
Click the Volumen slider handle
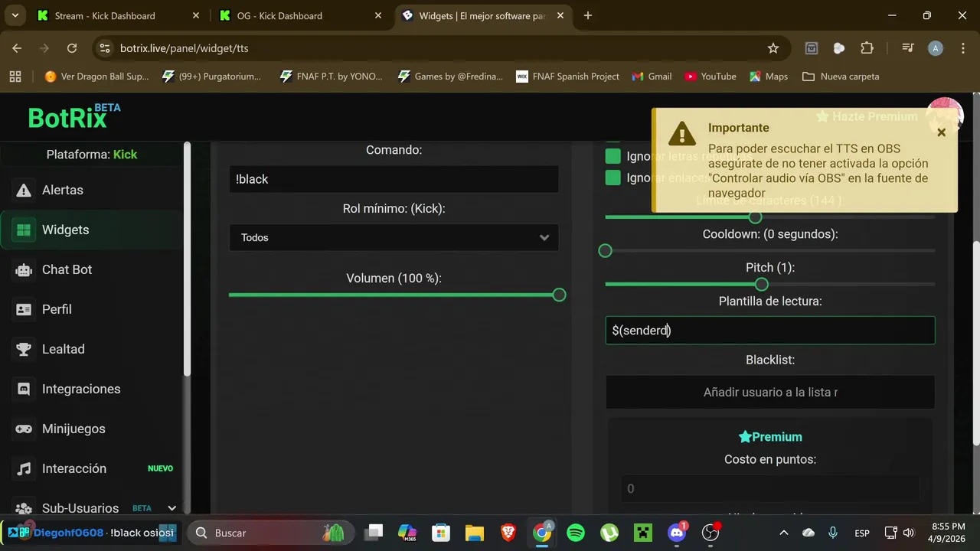coord(559,295)
